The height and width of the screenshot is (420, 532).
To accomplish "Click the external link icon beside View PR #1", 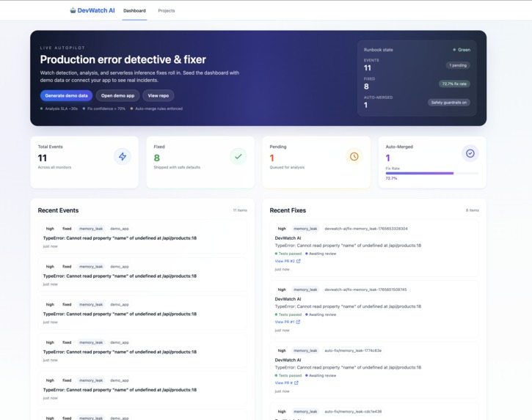I will 298,322.
